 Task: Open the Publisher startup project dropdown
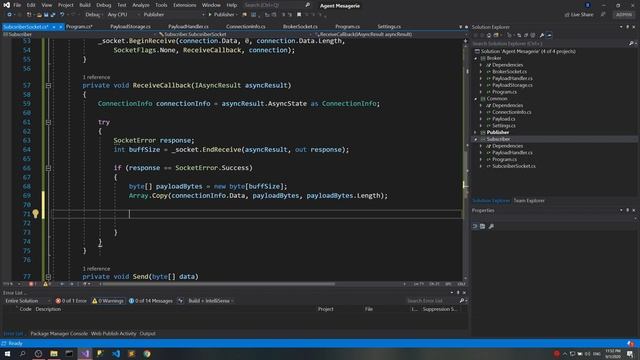173,15
